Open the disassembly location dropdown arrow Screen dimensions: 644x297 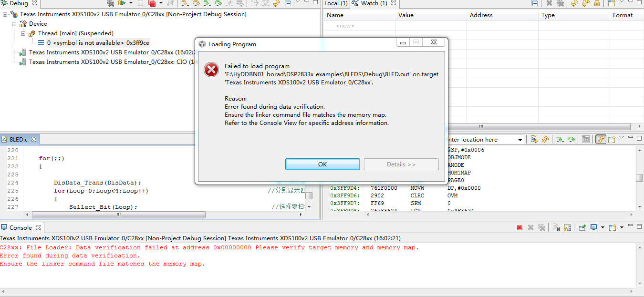pos(520,140)
